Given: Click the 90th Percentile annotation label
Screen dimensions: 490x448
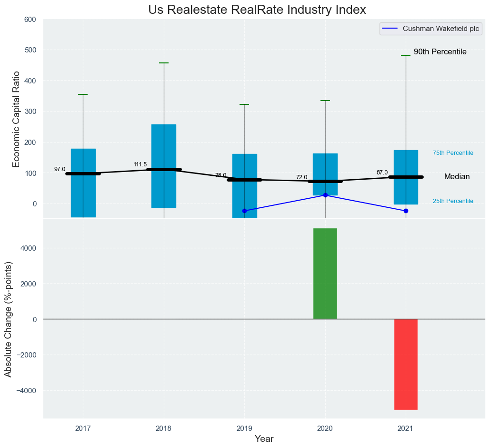Looking at the screenshot, I should tap(440, 52).
